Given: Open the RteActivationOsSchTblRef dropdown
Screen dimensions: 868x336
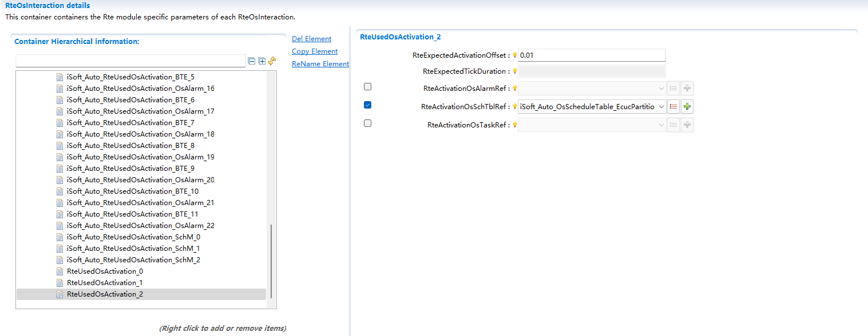Looking at the screenshot, I should (x=661, y=107).
